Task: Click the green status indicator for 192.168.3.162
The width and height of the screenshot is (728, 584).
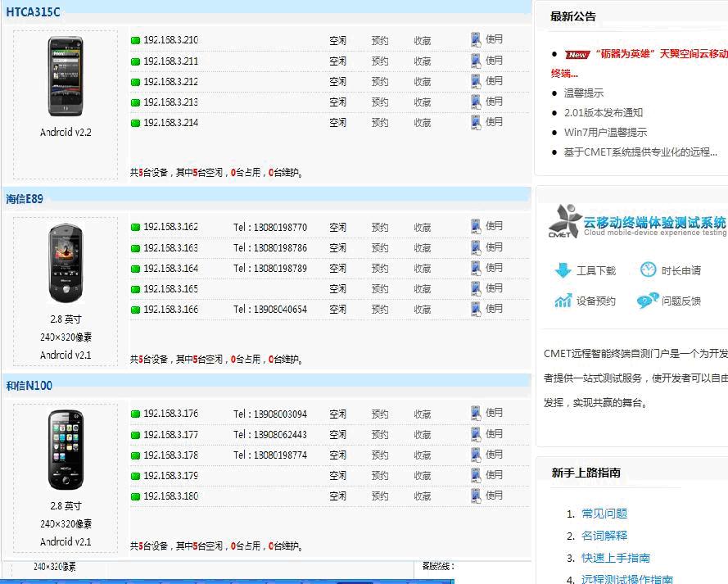Action: pos(136,227)
